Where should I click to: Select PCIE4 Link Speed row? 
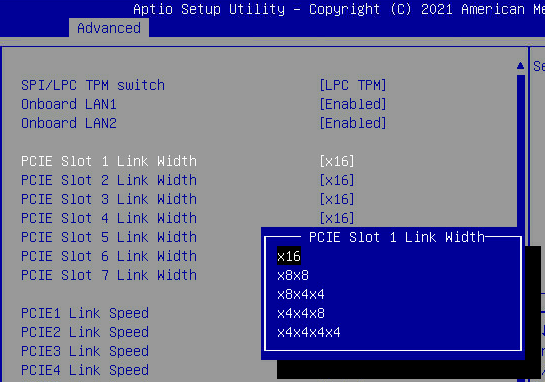coord(85,370)
